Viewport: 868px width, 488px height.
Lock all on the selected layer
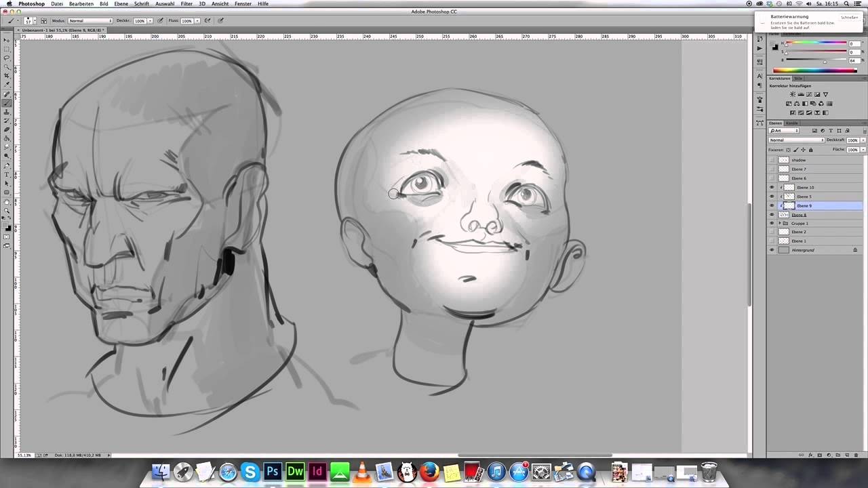pyautogui.click(x=810, y=150)
